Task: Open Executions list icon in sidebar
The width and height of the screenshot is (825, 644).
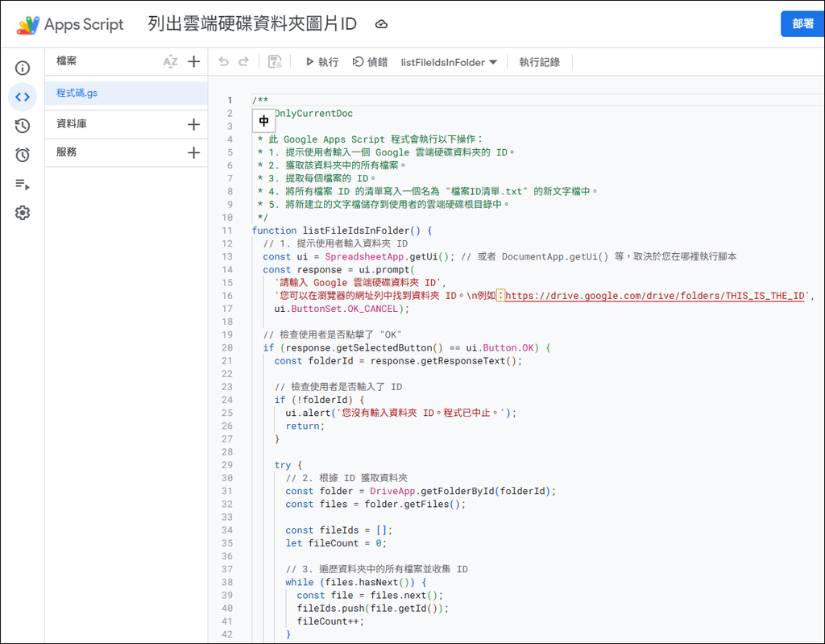Action: point(22,185)
